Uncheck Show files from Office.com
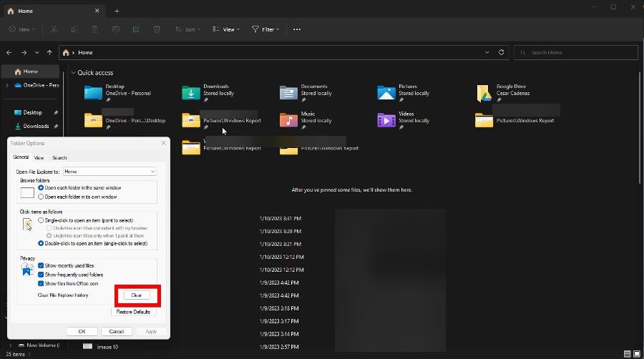Viewport: 644px width, 359px height. (x=41, y=283)
